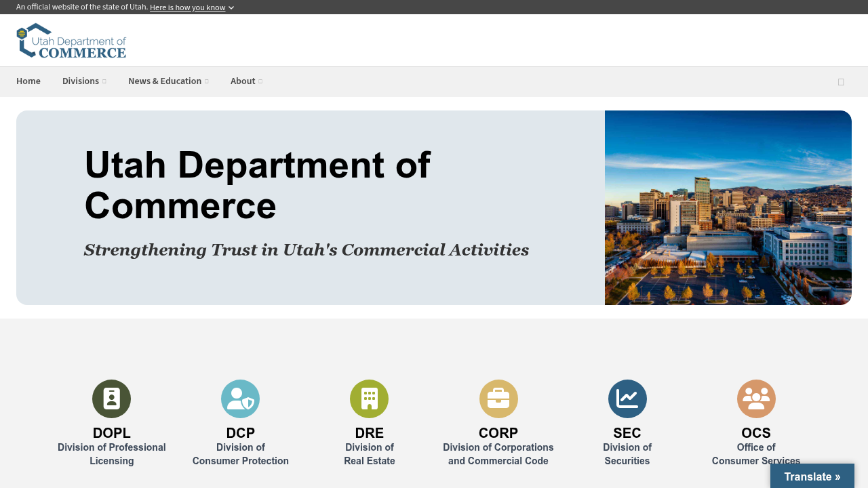The width and height of the screenshot is (868, 488).
Task: Open the DCP consumer protection shield icon
Action: click(x=240, y=399)
